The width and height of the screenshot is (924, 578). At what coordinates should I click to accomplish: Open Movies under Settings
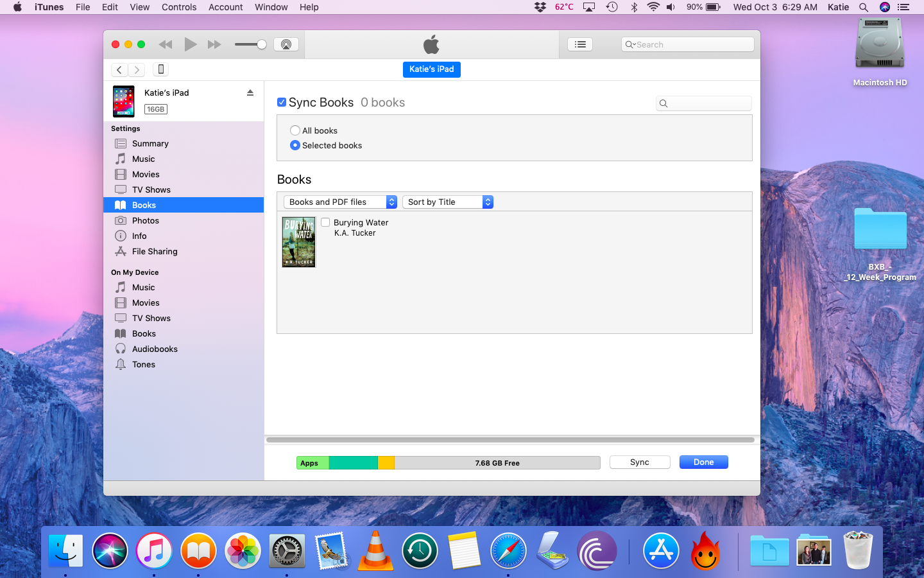tap(184, 174)
